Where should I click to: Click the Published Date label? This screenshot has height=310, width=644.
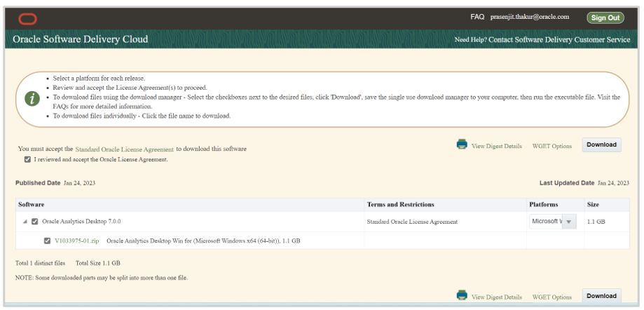point(38,183)
